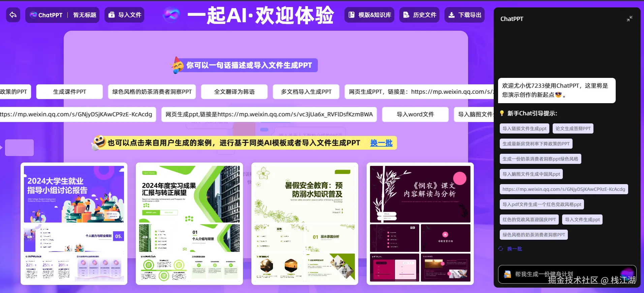Select the 全文翻译为韩语 chip
Image resolution: width=644 pixels, height=293 pixels.
tap(234, 92)
